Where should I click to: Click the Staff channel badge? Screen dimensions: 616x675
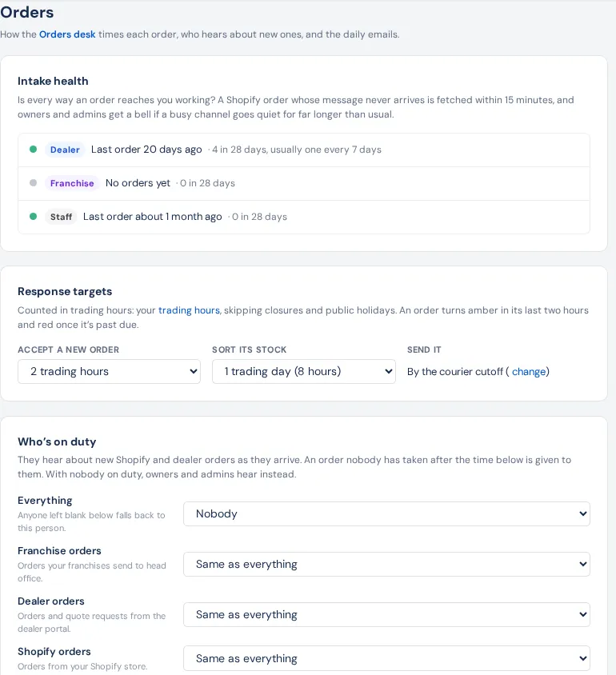(61, 217)
